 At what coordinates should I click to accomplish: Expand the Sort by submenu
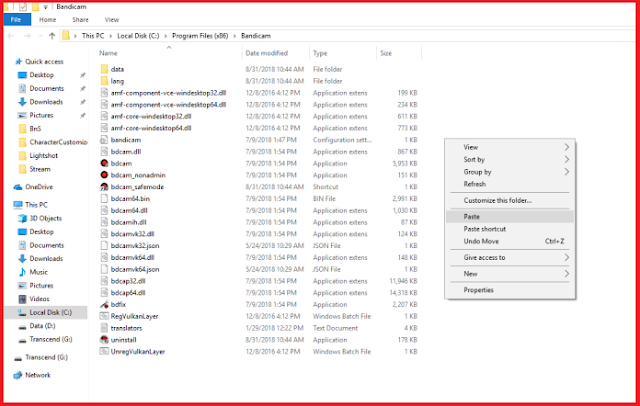pos(510,160)
